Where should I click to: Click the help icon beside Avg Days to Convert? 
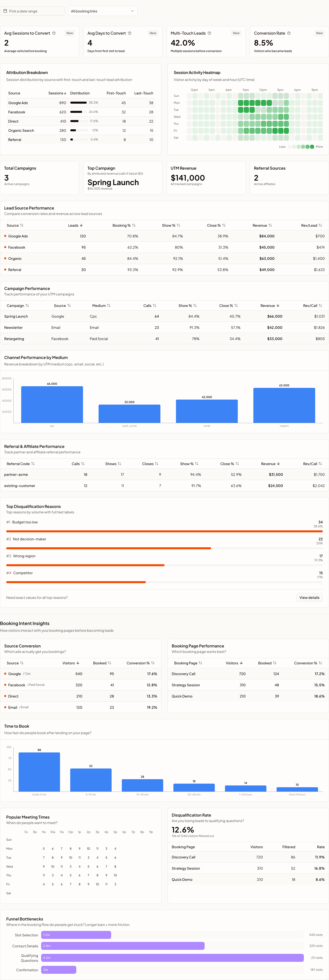tap(129, 33)
